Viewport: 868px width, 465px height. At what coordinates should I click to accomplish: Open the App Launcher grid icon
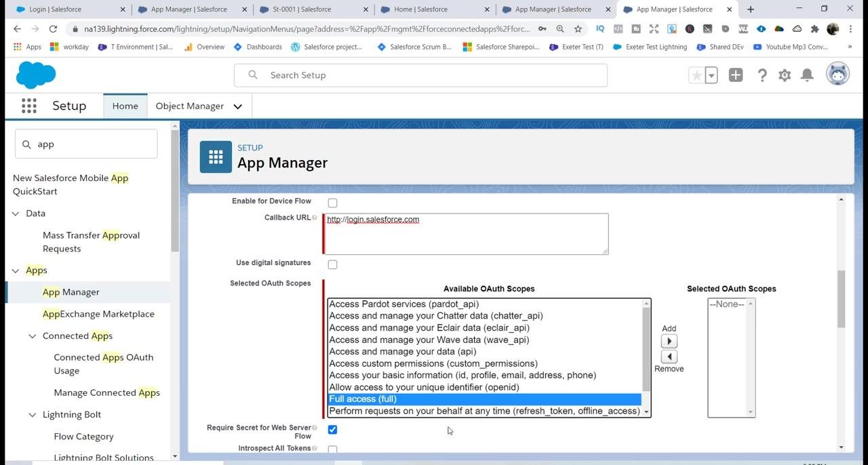tap(28, 106)
